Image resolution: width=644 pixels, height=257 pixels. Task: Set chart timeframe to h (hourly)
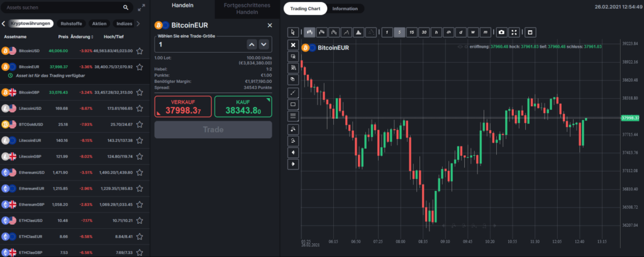click(x=436, y=32)
